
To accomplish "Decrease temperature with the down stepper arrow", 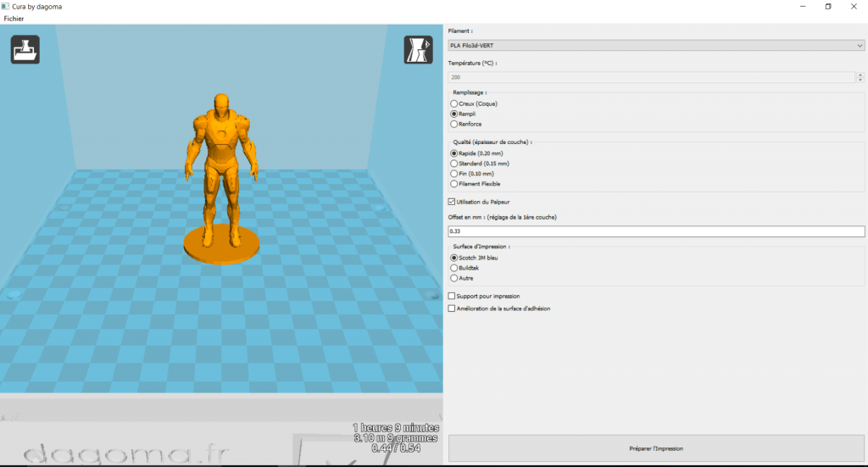I will pyautogui.click(x=860, y=80).
